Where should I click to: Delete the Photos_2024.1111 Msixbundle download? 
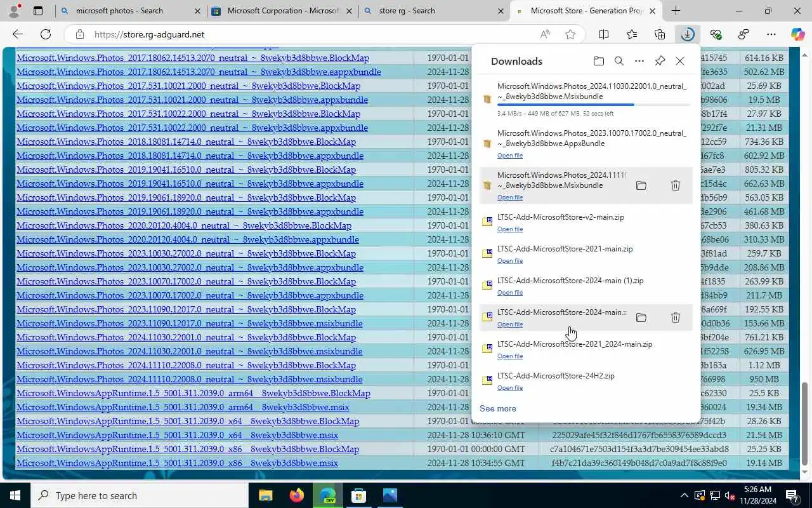[676, 185]
